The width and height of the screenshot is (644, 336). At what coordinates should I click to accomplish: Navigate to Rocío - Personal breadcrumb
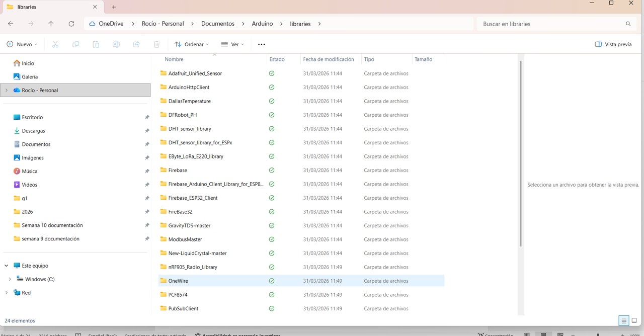click(163, 24)
